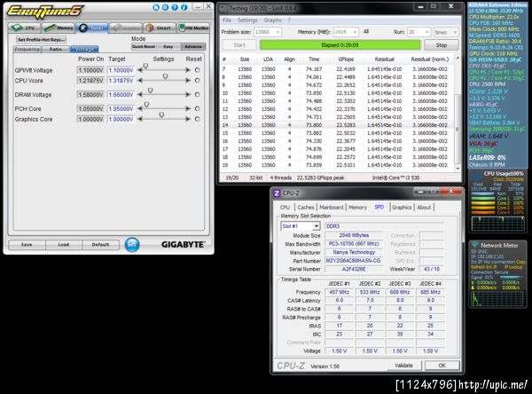Click the OK button in CPU-Z

tap(442, 366)
